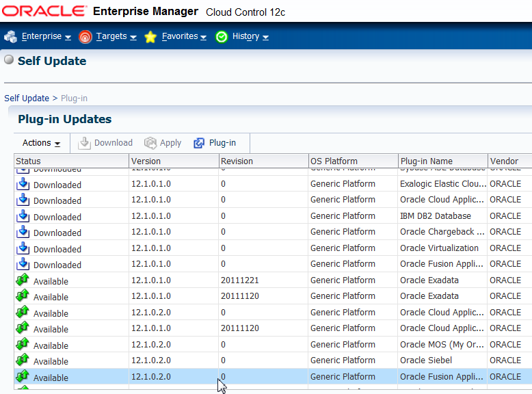The image size is (532, 394).
Task: Click the Plug-in toolbar icon
Action: (199, 143)
